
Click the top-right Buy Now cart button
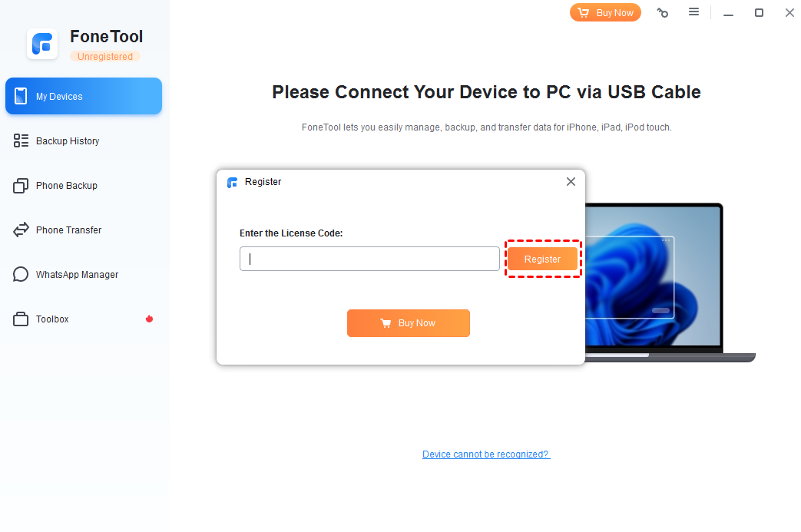tap(605, 13)
